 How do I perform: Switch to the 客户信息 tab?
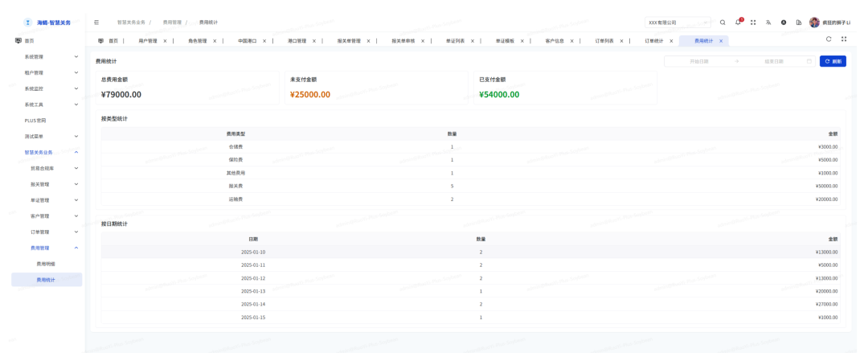(555, 41)
